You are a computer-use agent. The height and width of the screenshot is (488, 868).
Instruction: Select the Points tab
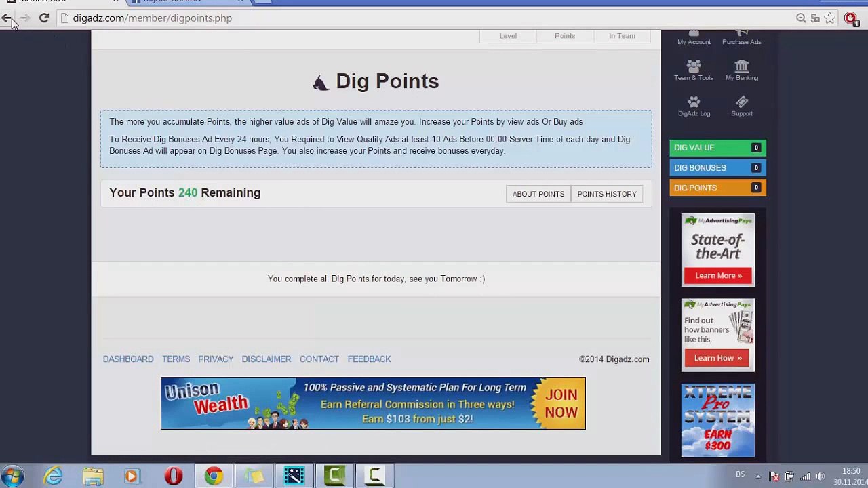click(x=565, y=36)
